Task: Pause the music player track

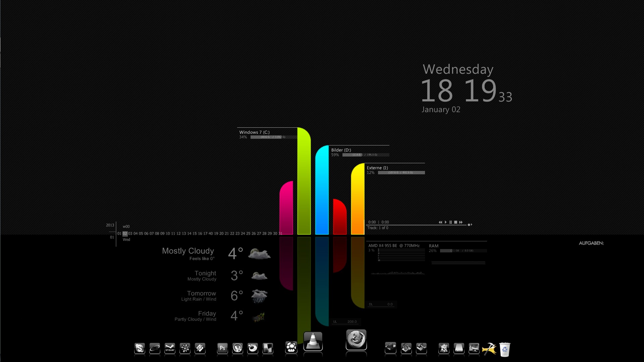Action: click(450, 222)
